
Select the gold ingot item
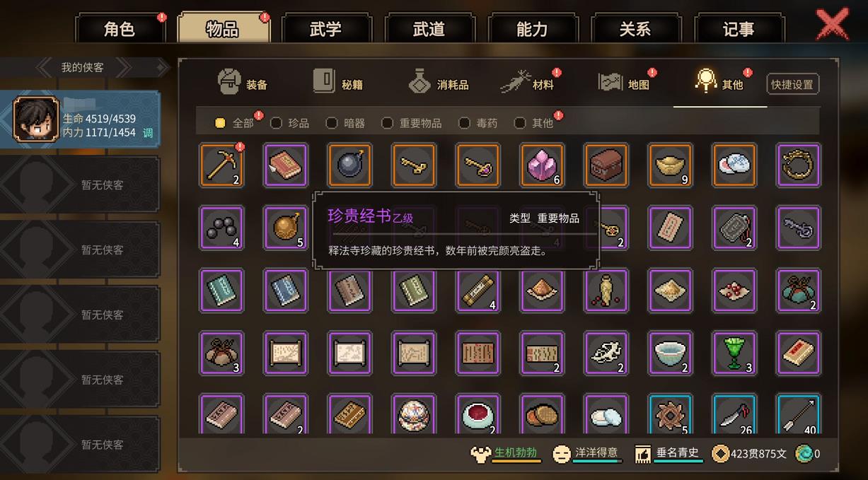[x=670, y=165]
